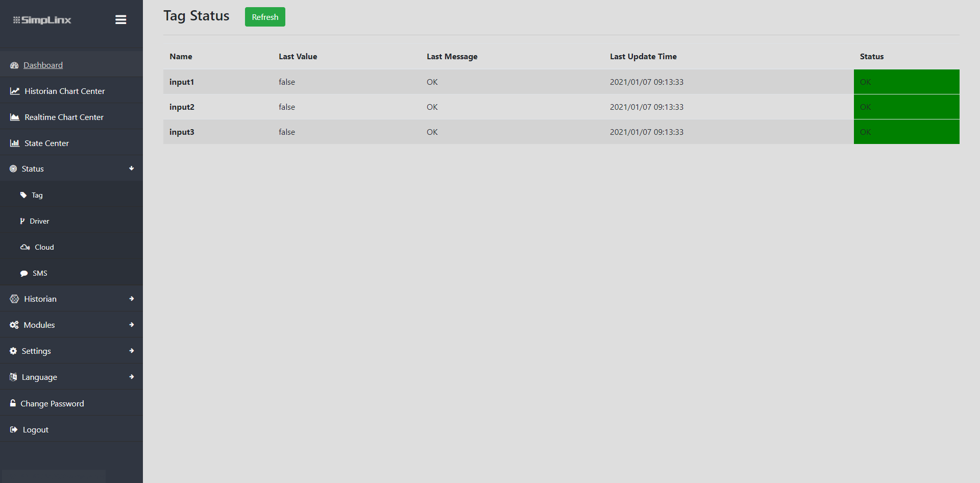This screenshot has width=980, height=483.
Task: Click the Language translate icon
Action: point(13,377)
